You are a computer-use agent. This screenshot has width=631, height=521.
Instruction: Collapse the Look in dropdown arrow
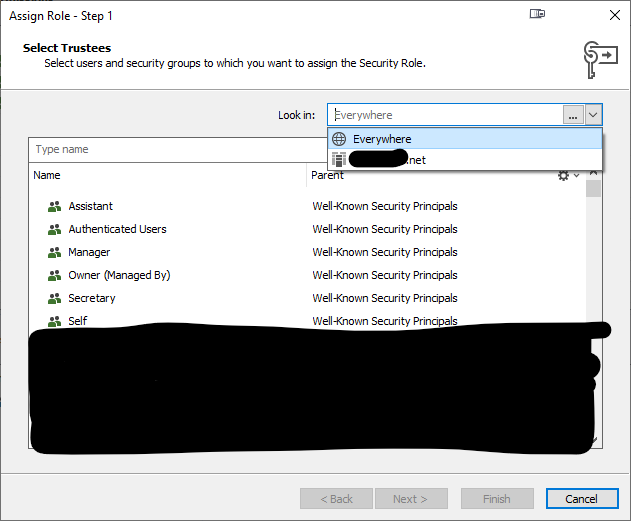593,116
